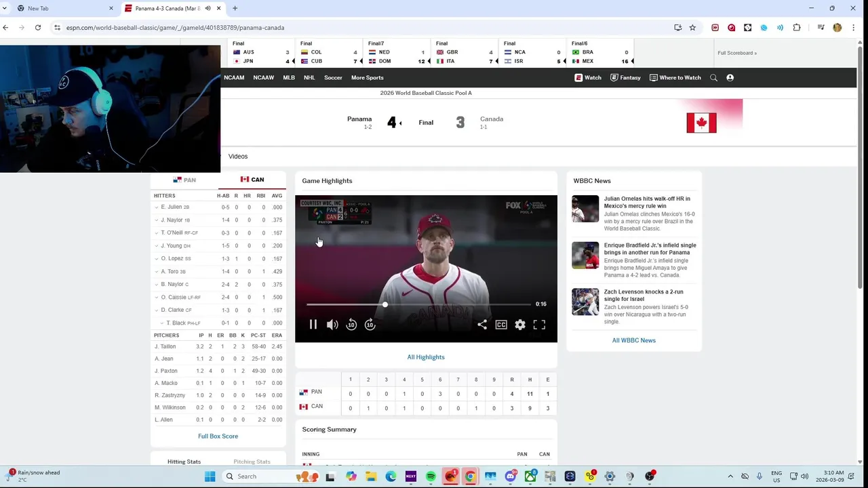Switch to the New Tab browser tab

coord(60,8)
